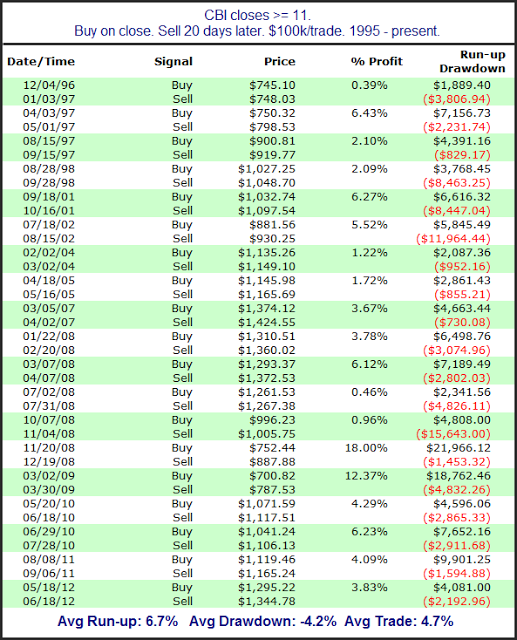The image size is (517, 640).
Task: Click the ($15,643.00) drawdown value
Action: point(453,434)
